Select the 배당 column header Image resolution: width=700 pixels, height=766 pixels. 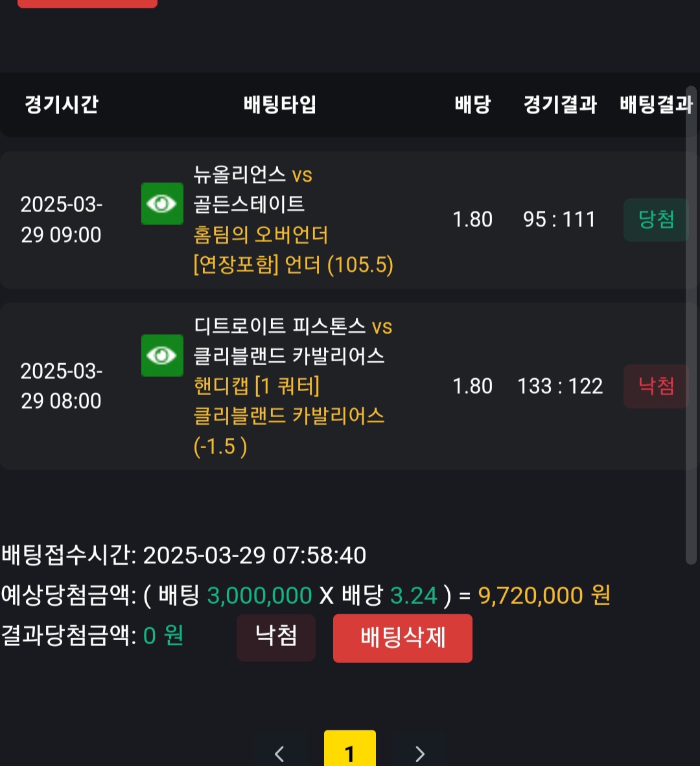coord(472,104)
